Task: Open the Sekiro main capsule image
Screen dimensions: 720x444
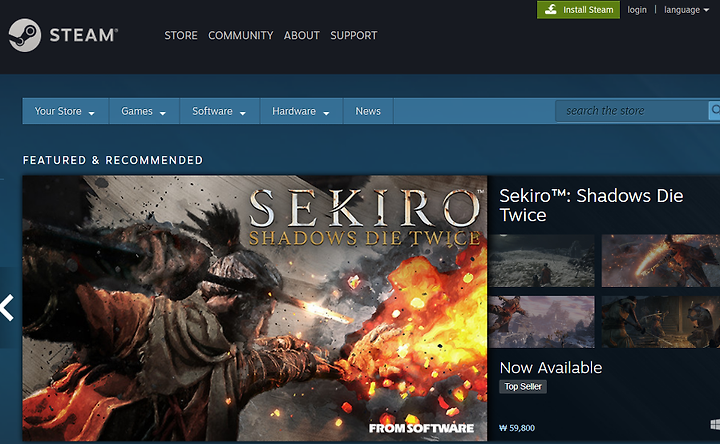Action: [255, 308]
